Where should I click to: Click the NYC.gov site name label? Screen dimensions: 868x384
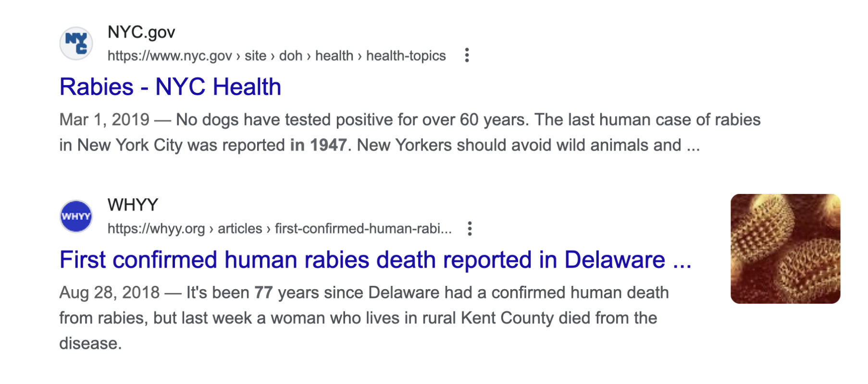[141, 32]
